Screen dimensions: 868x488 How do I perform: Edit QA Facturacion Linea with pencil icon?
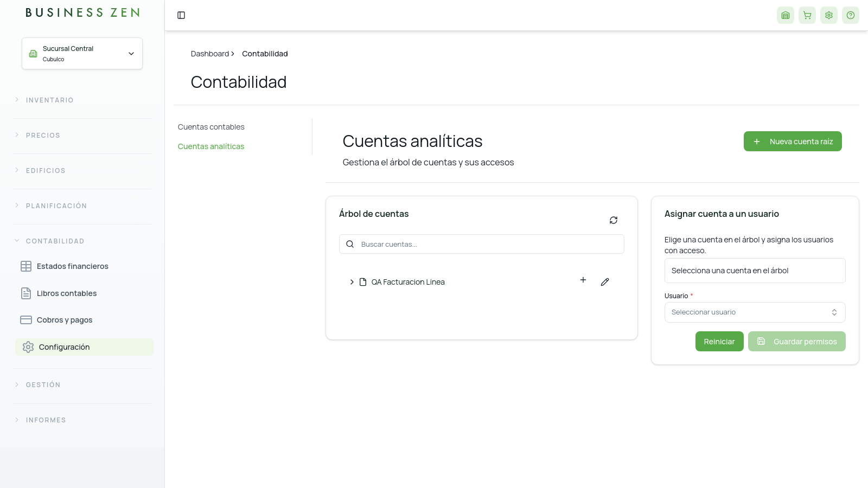click(x=605, y=282)
